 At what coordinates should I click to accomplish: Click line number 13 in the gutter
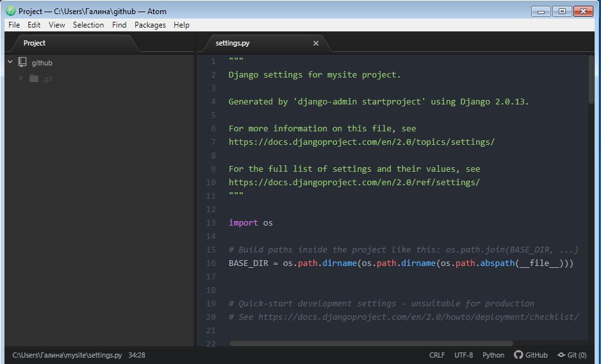[x=211, y=223]
